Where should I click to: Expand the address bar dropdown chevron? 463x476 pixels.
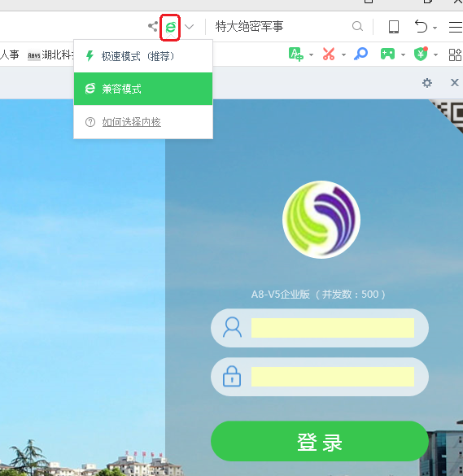point(189,27)
